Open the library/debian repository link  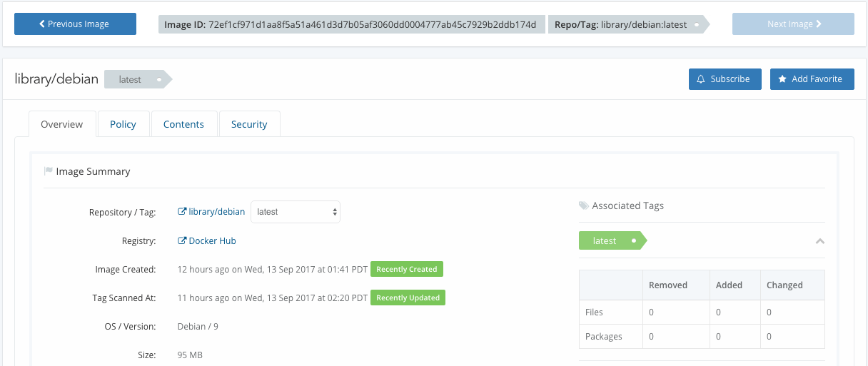216,212
